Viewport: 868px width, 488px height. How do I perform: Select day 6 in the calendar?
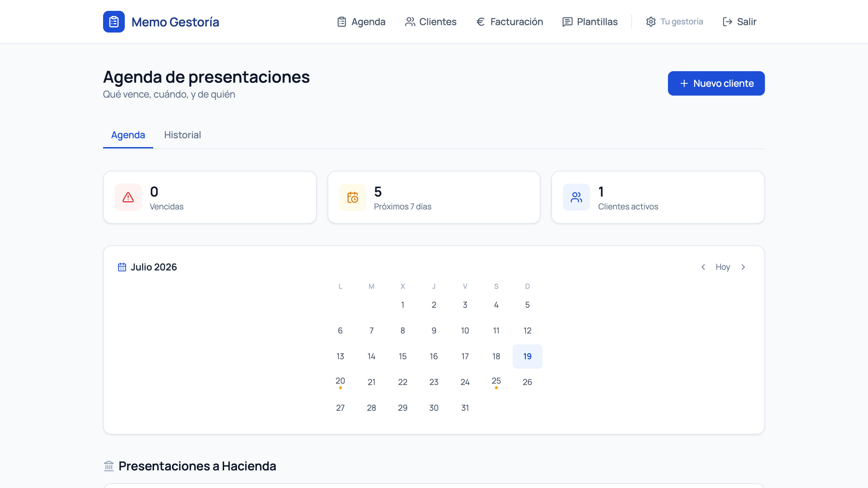340,331
